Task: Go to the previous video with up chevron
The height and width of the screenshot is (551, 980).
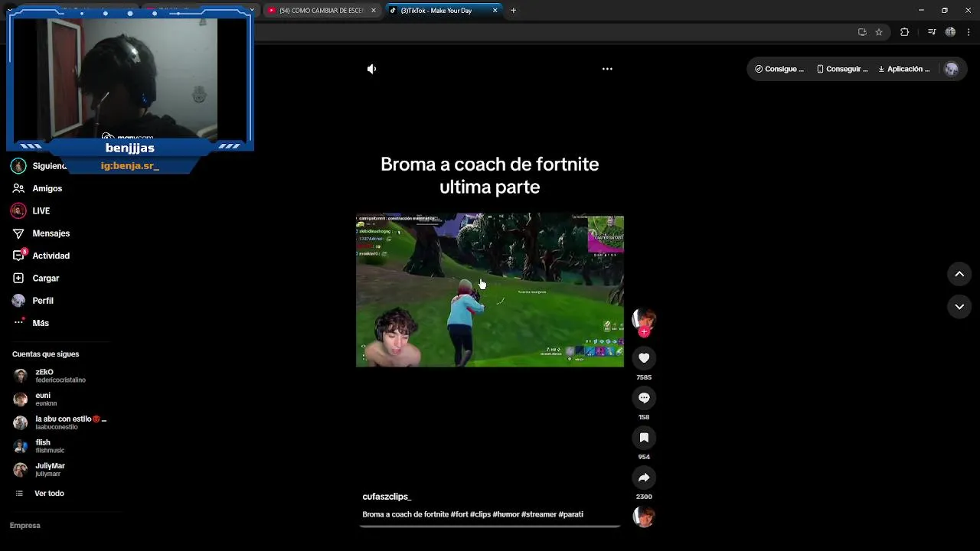Action: tap(959, 274)
